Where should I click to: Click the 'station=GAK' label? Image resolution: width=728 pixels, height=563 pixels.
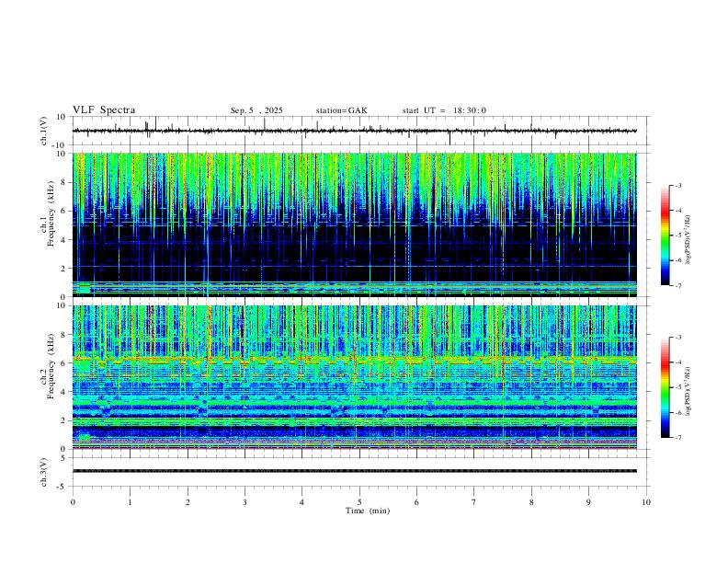[341, 110]
